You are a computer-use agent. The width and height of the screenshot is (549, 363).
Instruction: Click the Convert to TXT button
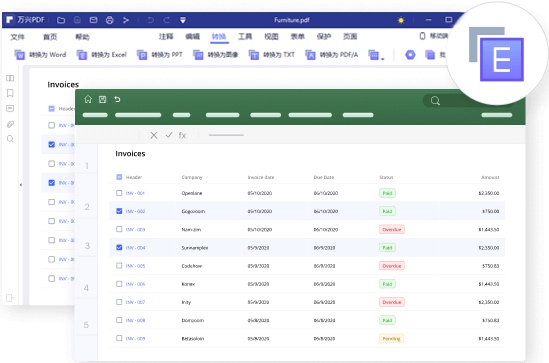(x=272, y=55)
